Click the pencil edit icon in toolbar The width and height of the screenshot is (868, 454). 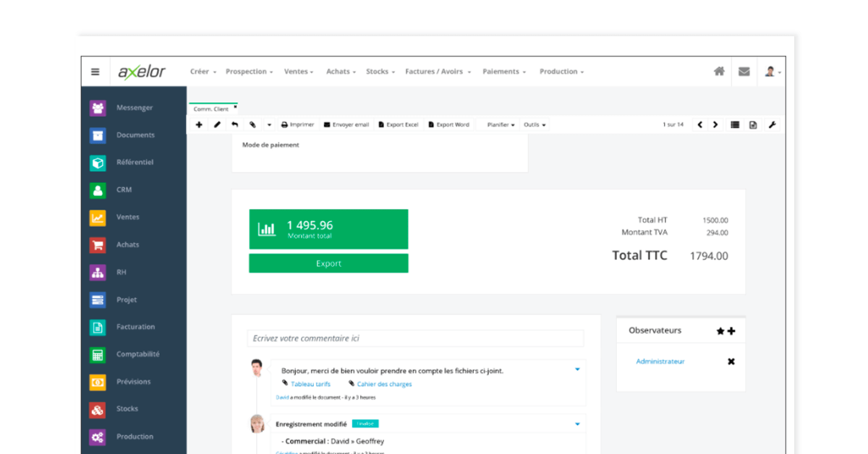[x=217, y=125]
